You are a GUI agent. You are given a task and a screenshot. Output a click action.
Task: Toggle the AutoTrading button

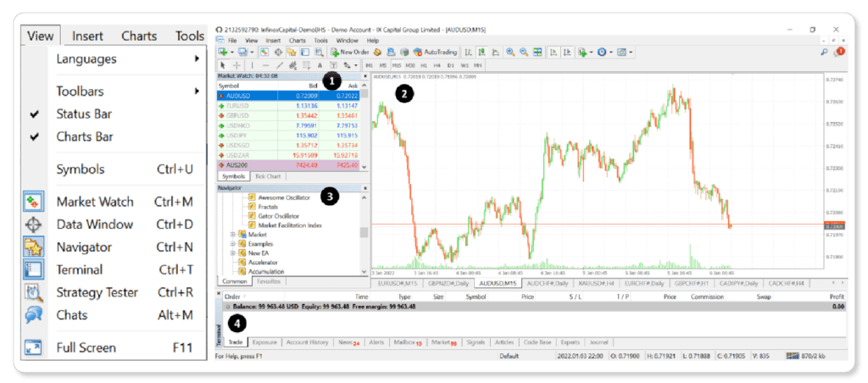(436, 52)
